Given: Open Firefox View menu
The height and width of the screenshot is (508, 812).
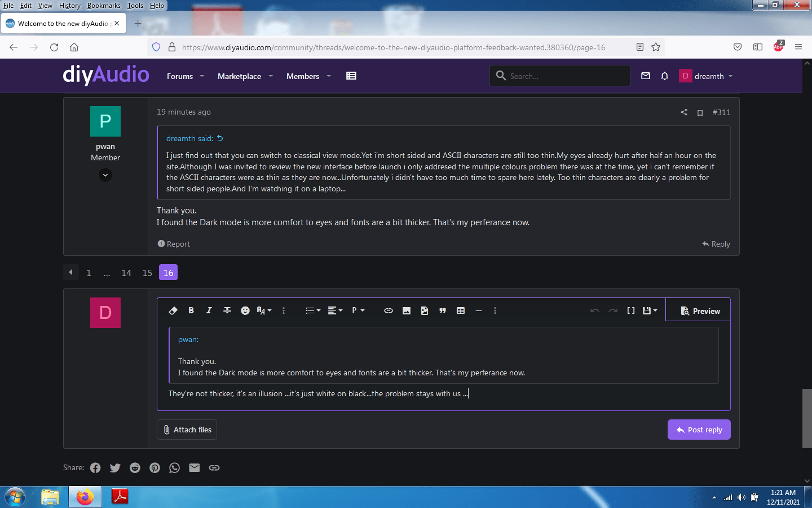Looking at the screenshot, I should tap(45, 5).
